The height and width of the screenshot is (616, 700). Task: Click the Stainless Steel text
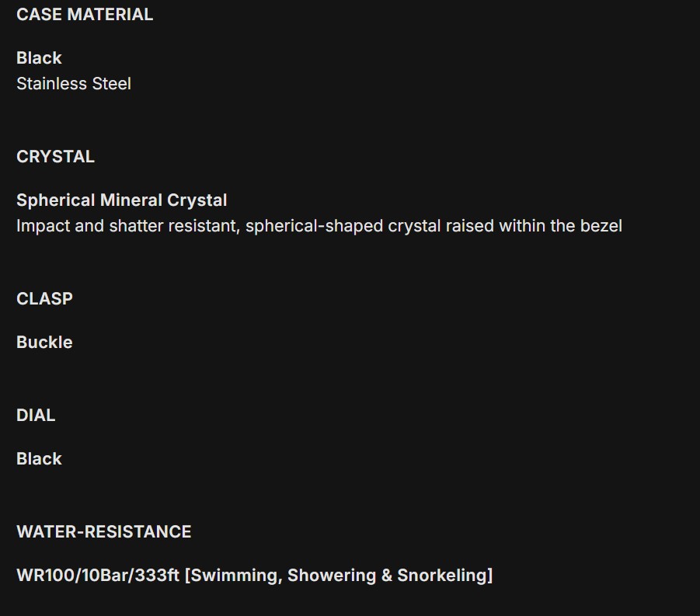tap(74, 83)
